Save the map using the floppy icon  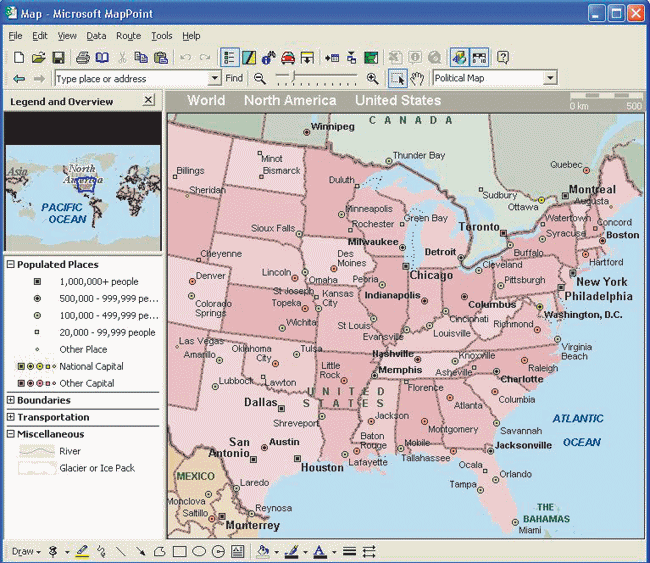tap(58, 58)
